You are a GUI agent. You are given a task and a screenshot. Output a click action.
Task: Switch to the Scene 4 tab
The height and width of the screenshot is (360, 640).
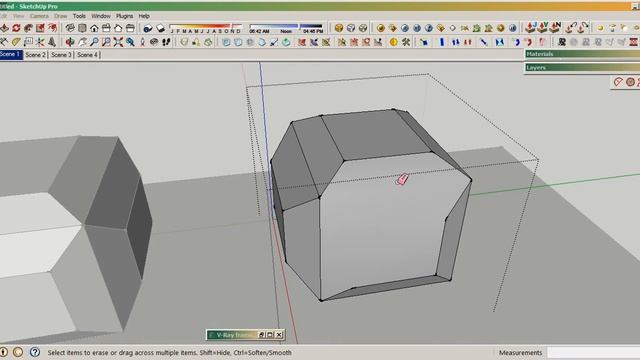tap(87, 55)
